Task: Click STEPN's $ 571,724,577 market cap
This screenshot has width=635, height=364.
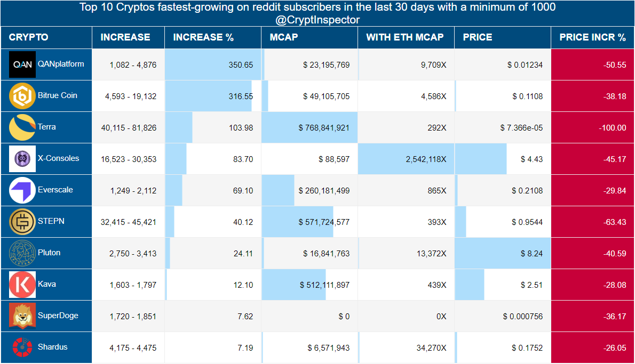Action: pyautogui.click(x=309, y=222)
